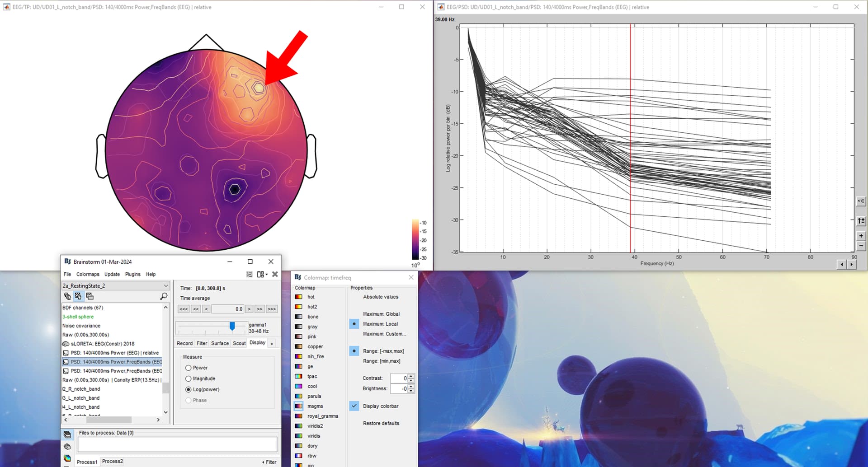The width and height of the screenshot is (868, 467).
Task: Click Maximum: Custom... option
Action: pyautogui.click(x=384, y=334)
